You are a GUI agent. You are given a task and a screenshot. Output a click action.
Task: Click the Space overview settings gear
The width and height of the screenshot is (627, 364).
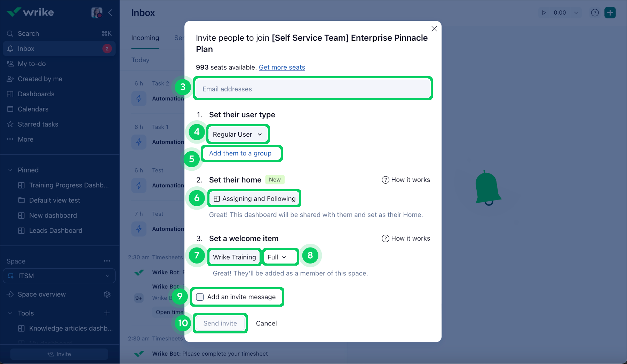(x=107, y=294)
